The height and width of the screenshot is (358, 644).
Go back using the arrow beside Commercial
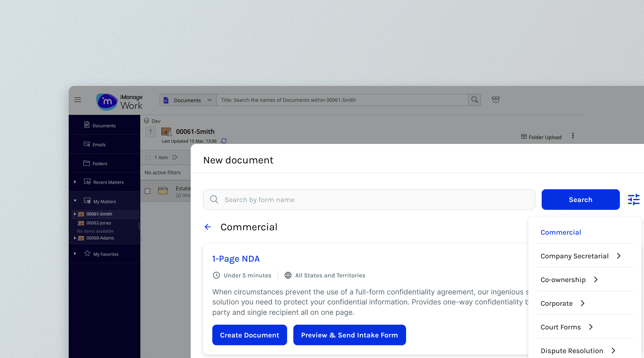tap(208, 227)
